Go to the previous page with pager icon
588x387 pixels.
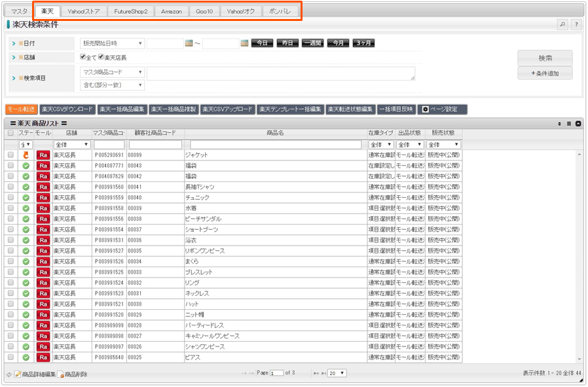click(251, 373)
